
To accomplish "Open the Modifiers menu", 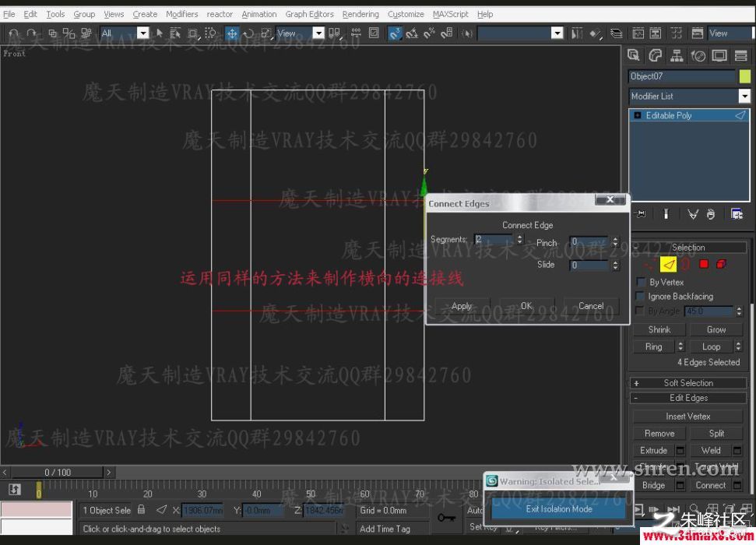I will pyautogui.click(x=181, y=14).
